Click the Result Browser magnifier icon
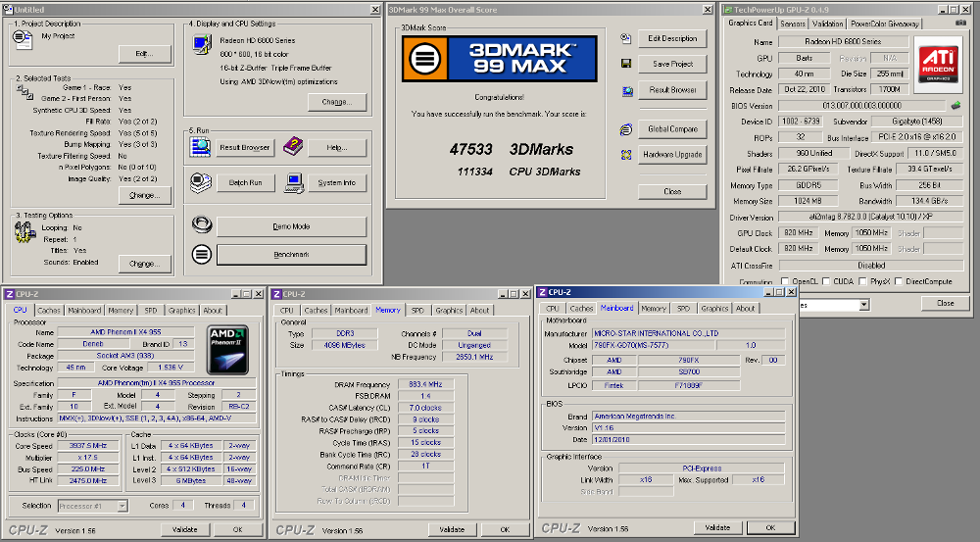Screen dimensions: 980x542 click(201, 147)
